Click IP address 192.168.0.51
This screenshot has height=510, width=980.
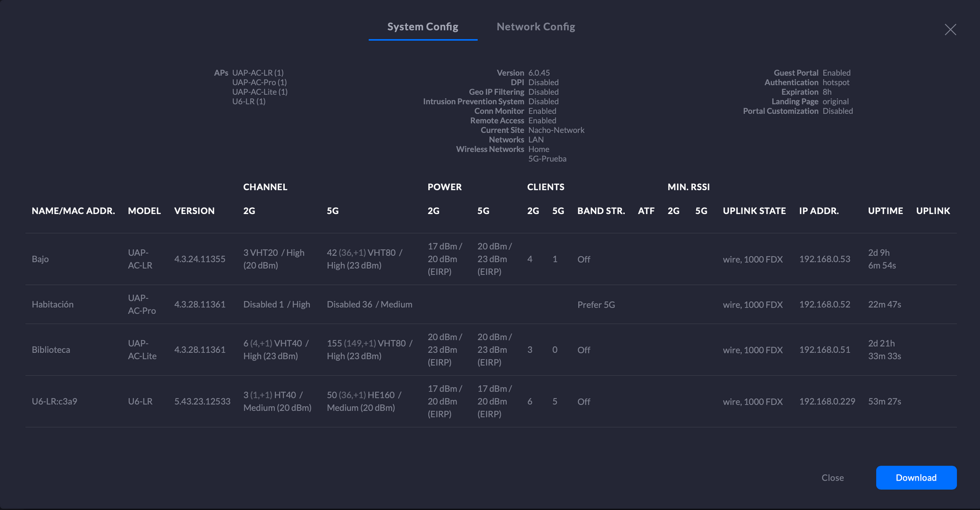coord(825,350)
